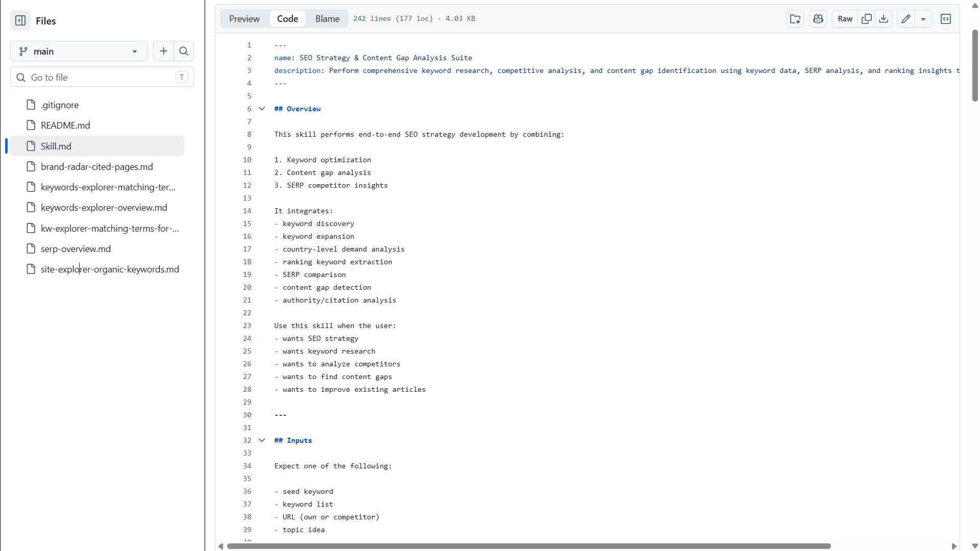Download raw file icon
The image size is (980, 551).
[884, 19]
